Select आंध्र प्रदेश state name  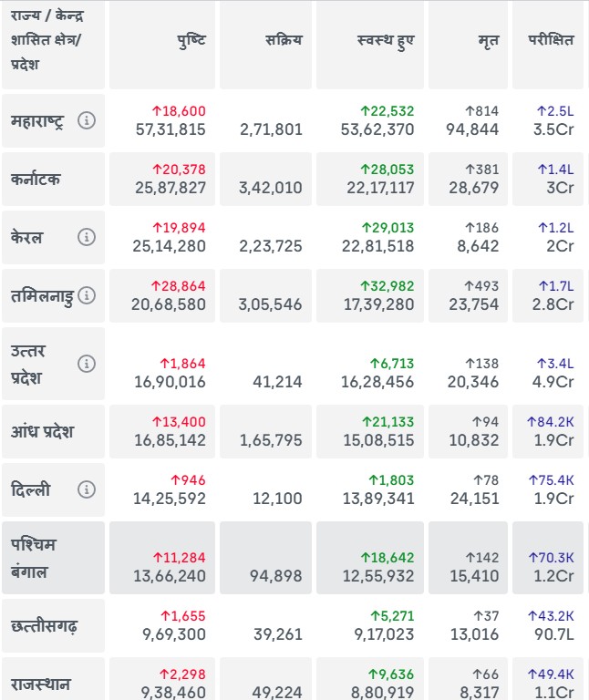[43, 431]
